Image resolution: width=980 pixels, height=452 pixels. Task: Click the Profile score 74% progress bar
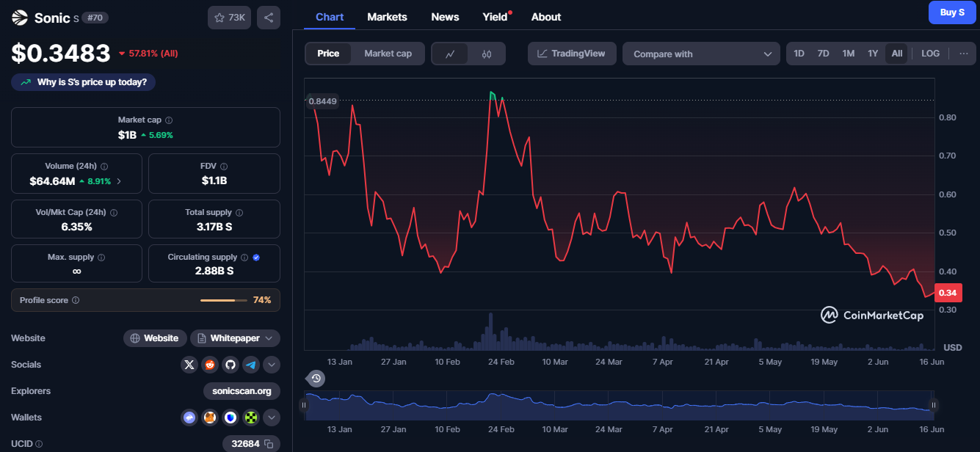pyautogui.click(x=224, y=300)
